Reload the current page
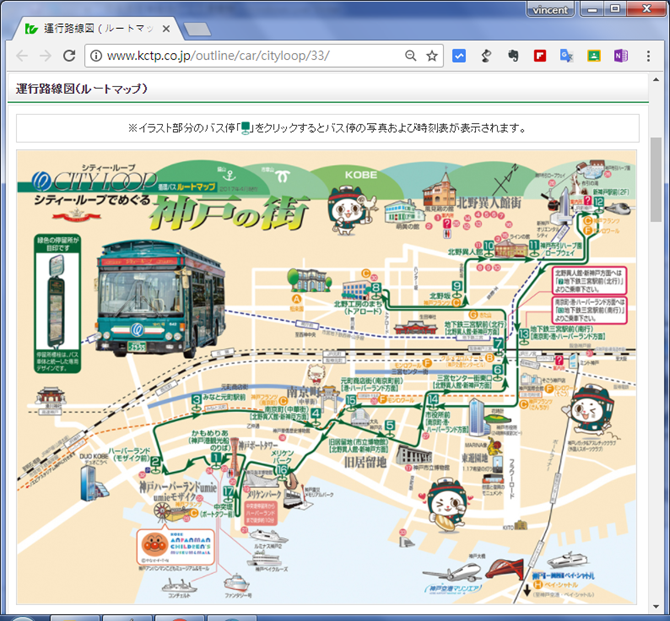This screenshot has width=670, height=621. point(69,56)
